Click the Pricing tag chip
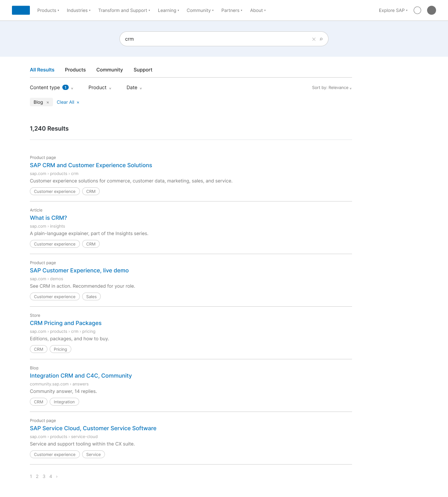Viewport: 448px width, 497px height. 60,349
